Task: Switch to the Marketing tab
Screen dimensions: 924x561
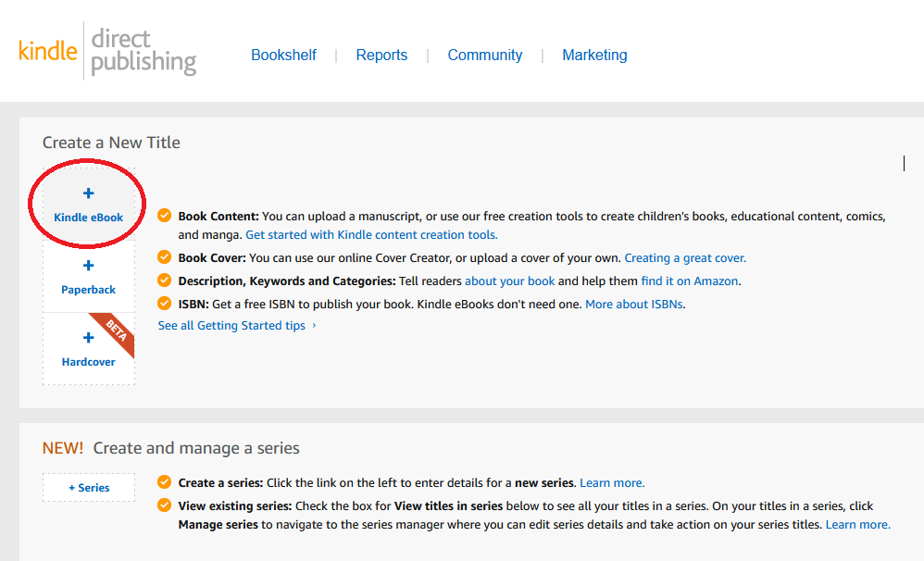Action: tap(594, 55)
